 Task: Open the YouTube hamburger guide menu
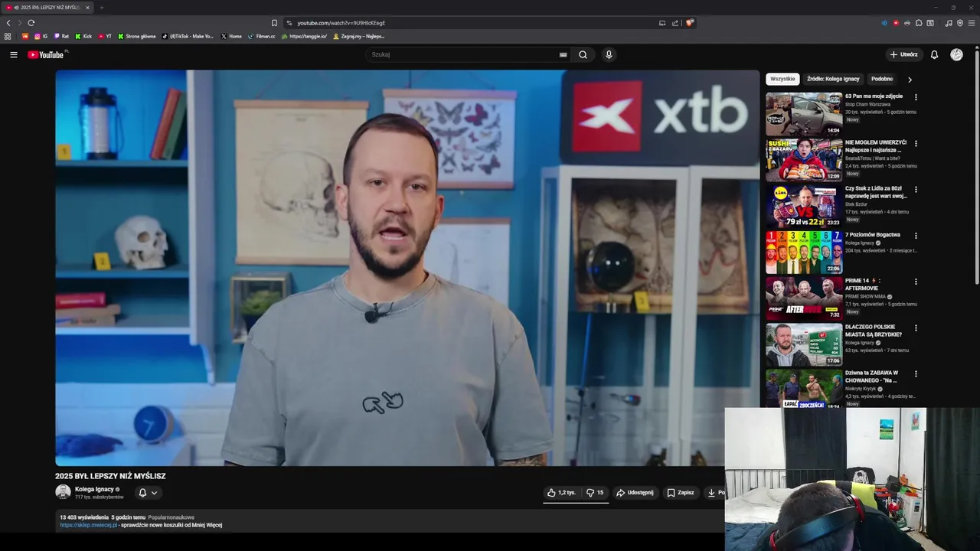[x=13, y=54]
